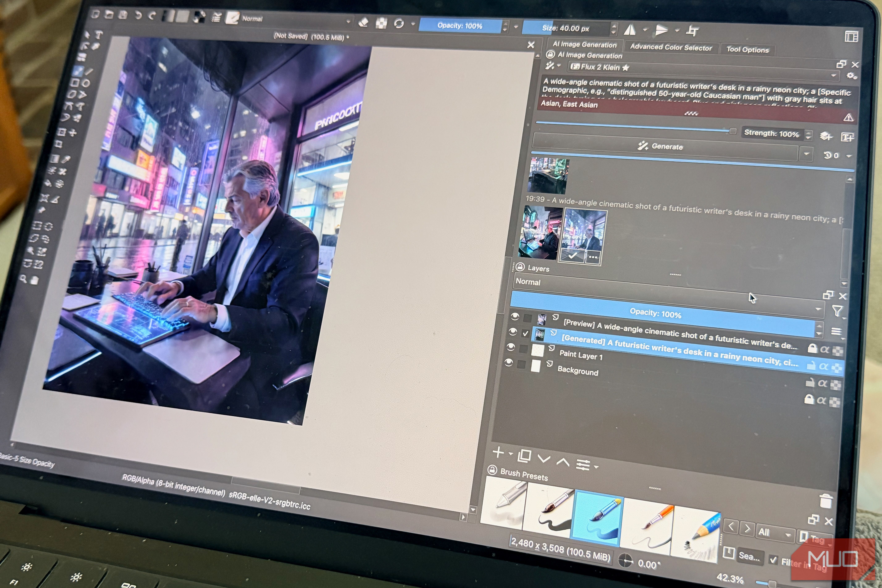Image resolution: width=882 pixels, height=588 pixels.
Task: Click the duplicate layer icon
Action: (524, 456)
